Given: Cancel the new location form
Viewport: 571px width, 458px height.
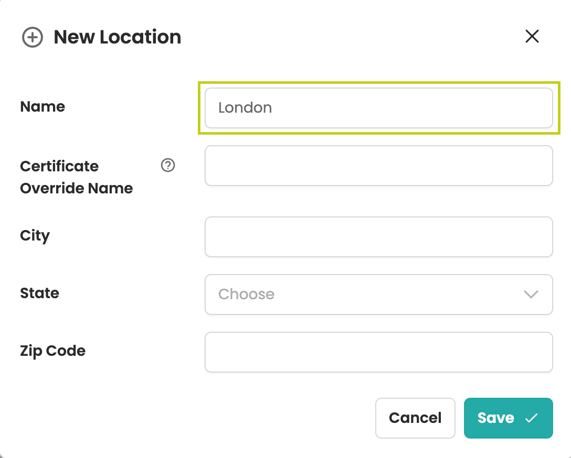Looking at the screenshot, I should pos(415,418).
